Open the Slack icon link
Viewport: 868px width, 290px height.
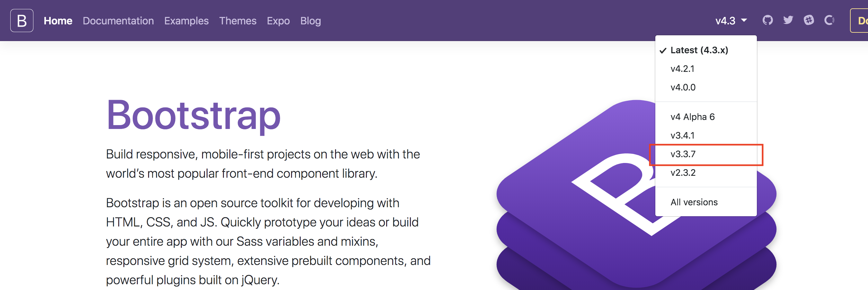tap(809, 20)
